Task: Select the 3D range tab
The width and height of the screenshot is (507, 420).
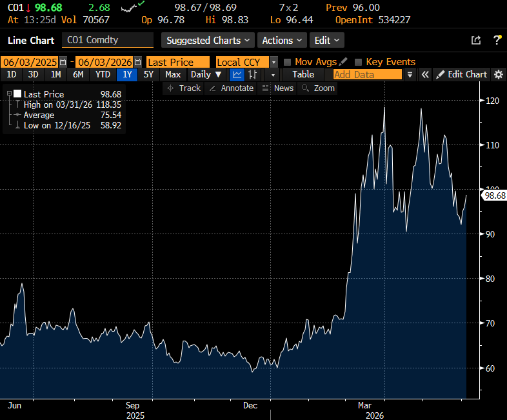Action: point(33,75)
